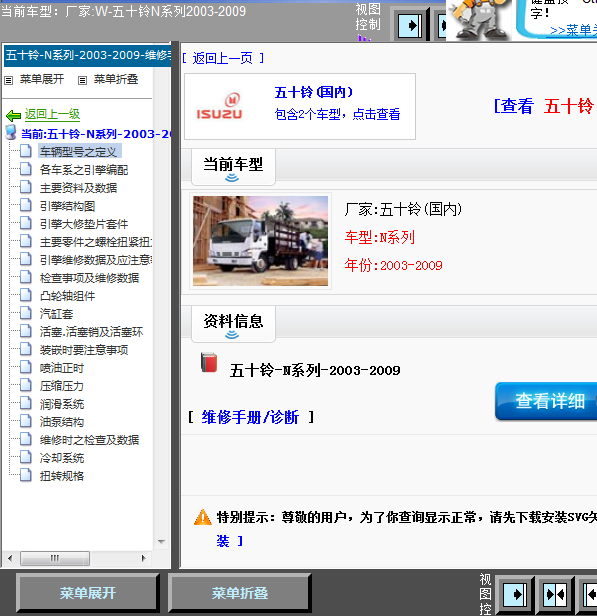The width and height of the screenshot is (597, 616).
Task: Click page icon next to 喷油正时
Action: pos(26,367)
